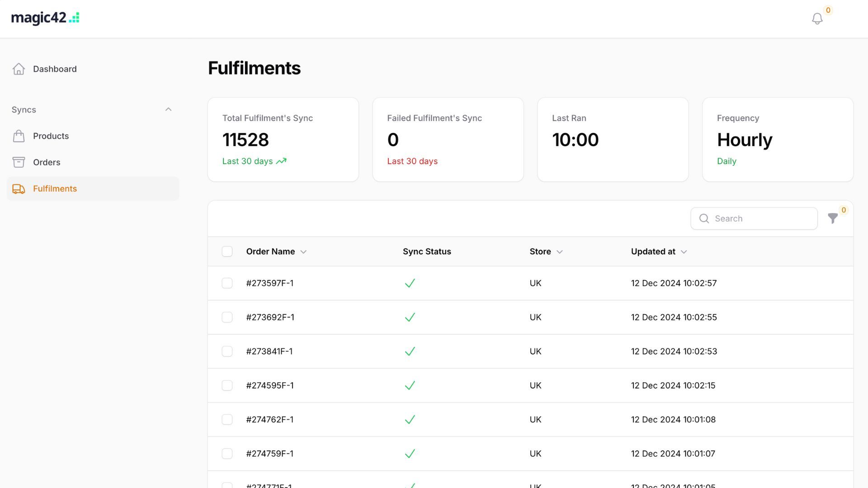
Task: Click the Sync Status column header
Action: pyautogui.click(x=427, y=252)
